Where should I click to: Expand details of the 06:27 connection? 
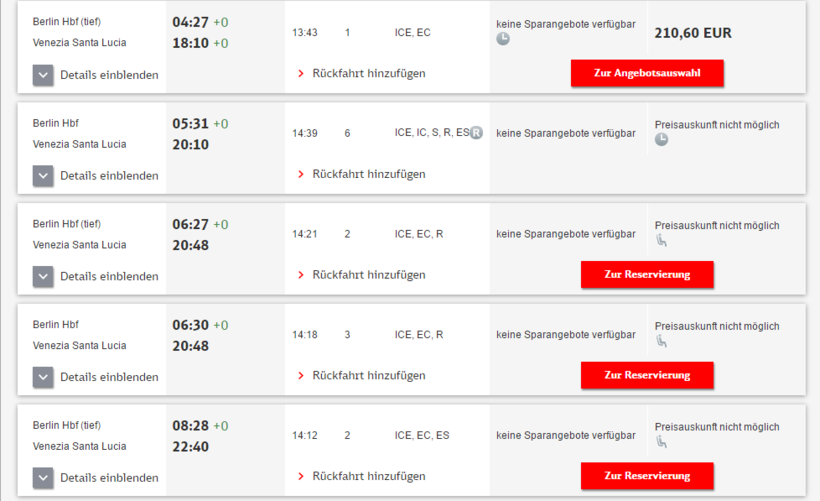click(43, 277)
